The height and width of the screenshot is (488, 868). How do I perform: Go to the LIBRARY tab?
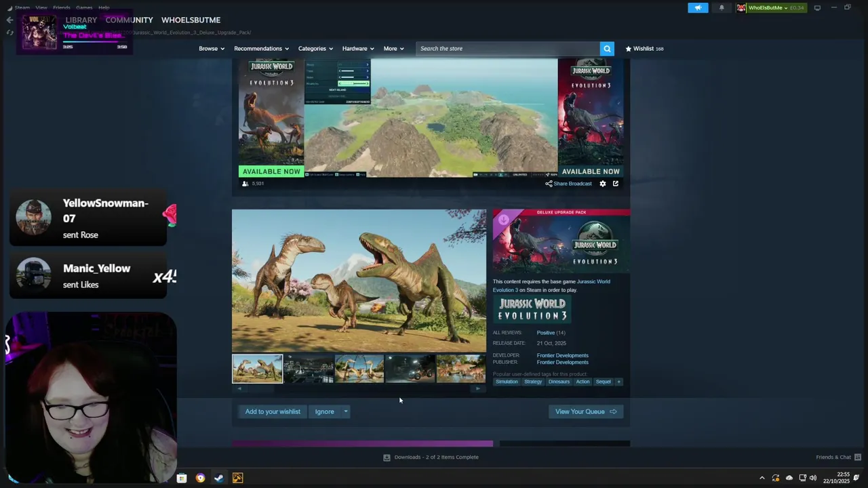click(81, 20)
